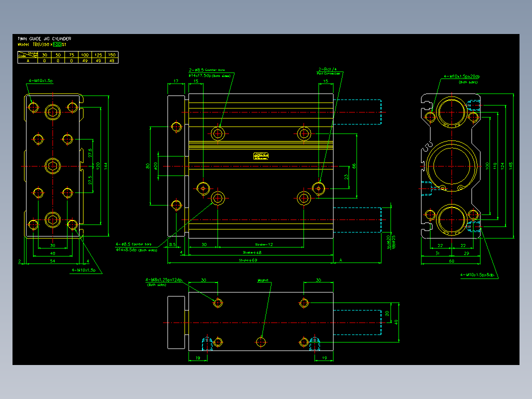Select the "4-M8x1.25px12dp" callout

pyautogui.click(x=164, y=280)
